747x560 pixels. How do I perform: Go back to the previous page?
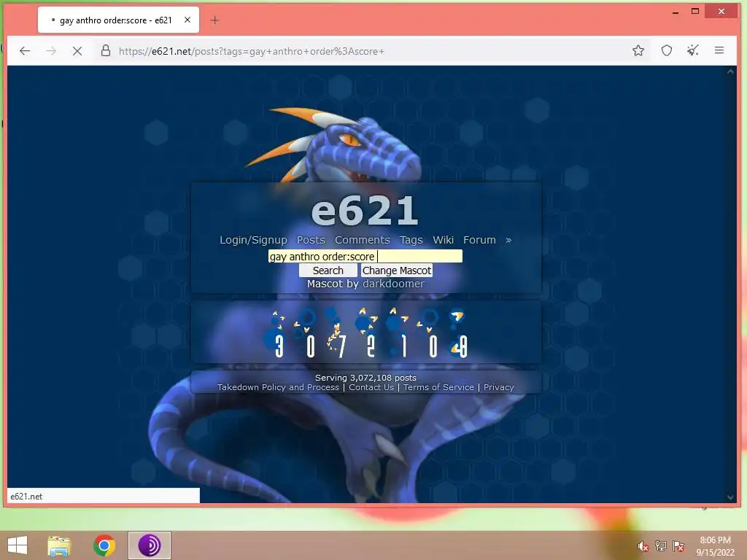click(x=25, y=51)
